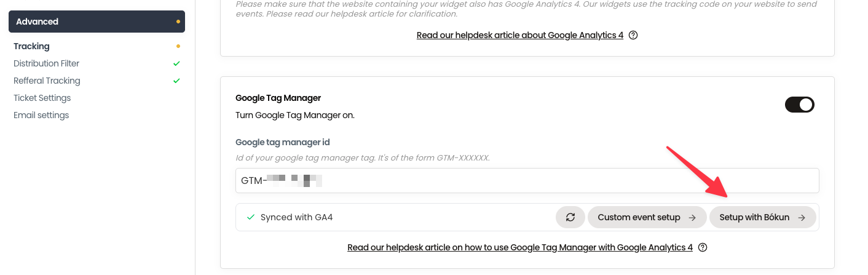Click Custom event setup button
868x275 pixels.
(647, 217)
